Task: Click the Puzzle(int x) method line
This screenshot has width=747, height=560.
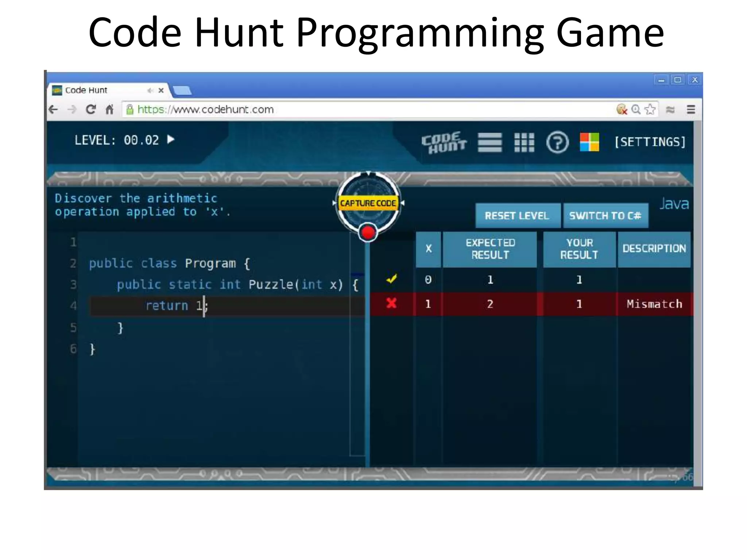Action: coord(238,285)
